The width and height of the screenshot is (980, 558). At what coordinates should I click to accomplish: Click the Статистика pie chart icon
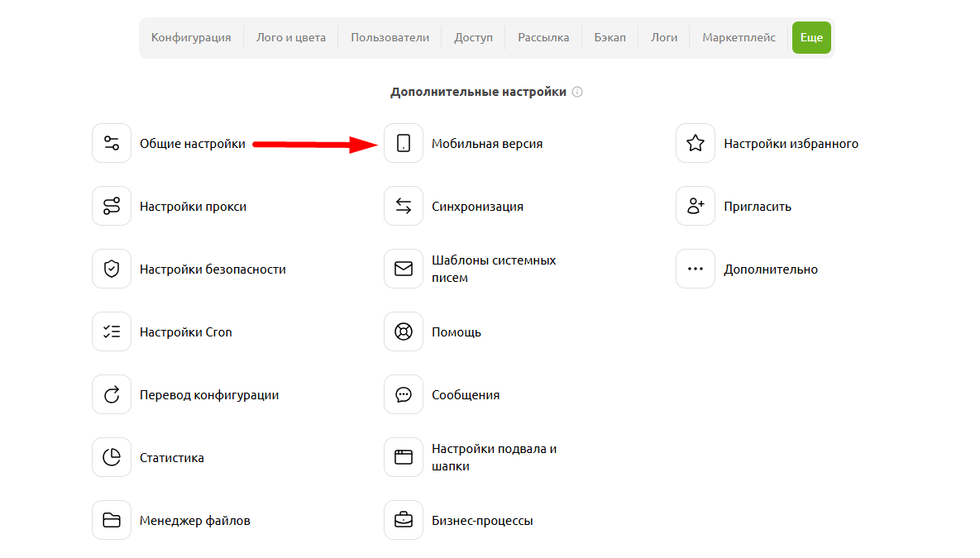click(x=112, y=456)
